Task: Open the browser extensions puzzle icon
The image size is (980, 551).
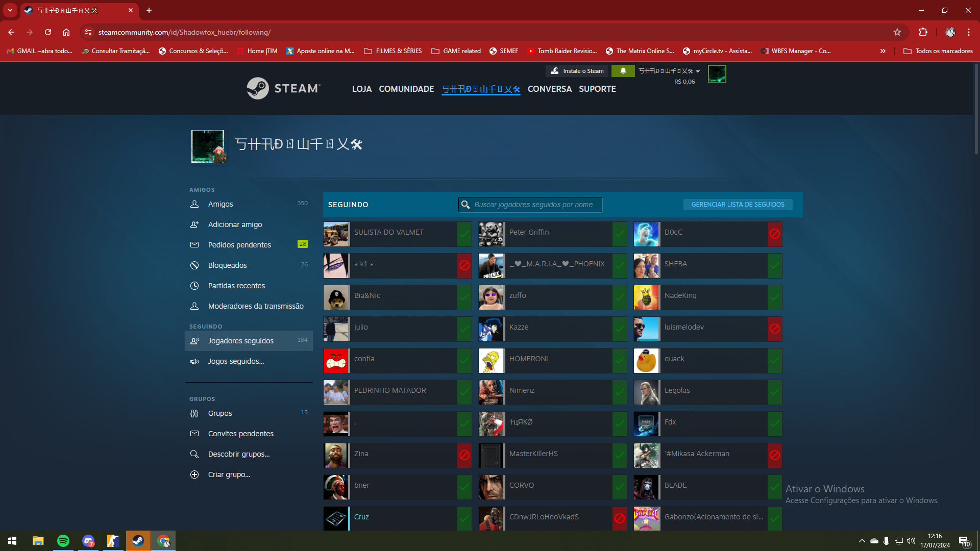Action: click(x=923, y=32)
